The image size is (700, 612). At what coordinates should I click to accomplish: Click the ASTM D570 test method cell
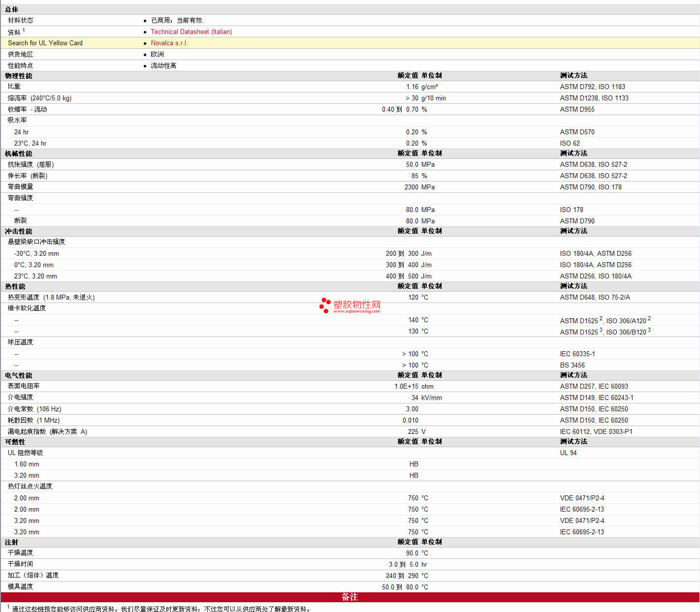tap(577, 132)
